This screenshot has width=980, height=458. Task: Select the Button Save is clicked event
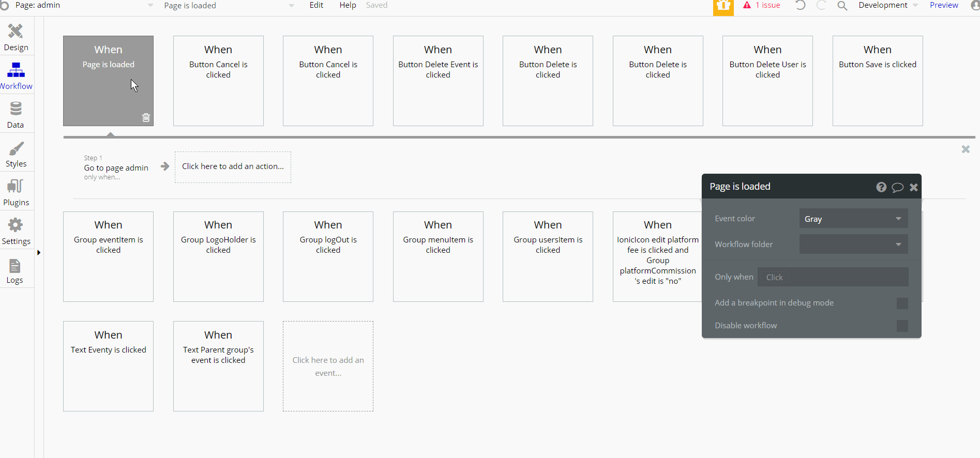[x=878, y=81]
